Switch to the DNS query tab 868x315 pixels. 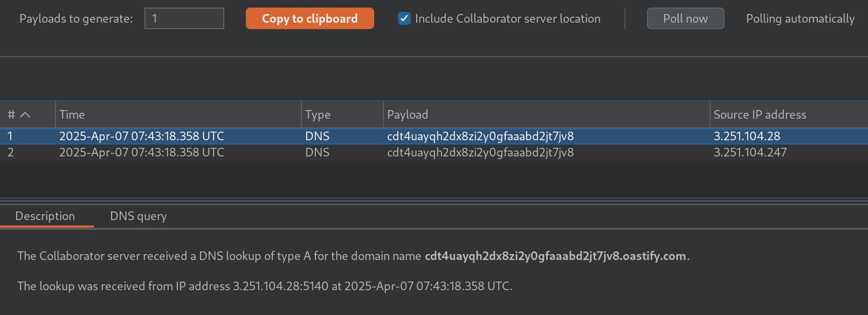tap(138, 216)
